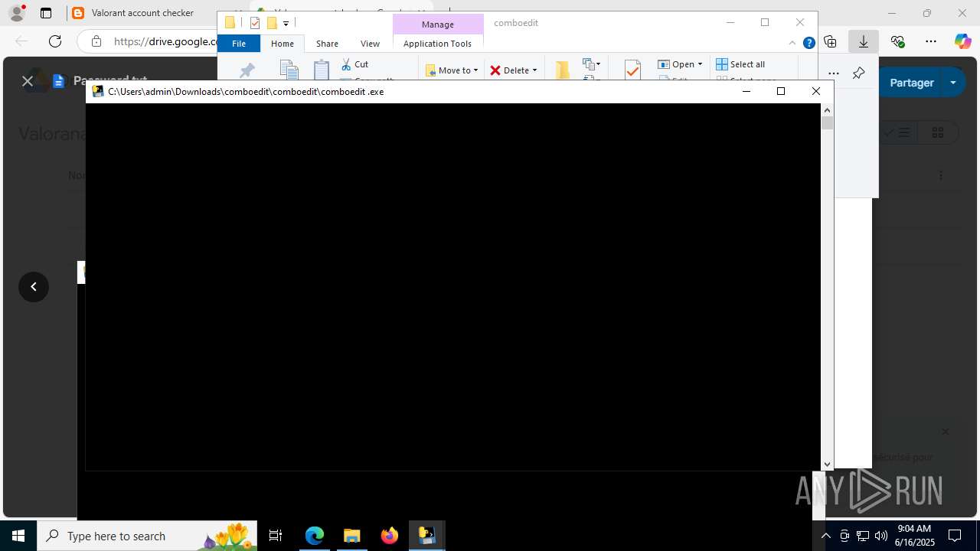980x551 pixels.
Task: Open Browser essentials heart icon
Action: point(897,41)
